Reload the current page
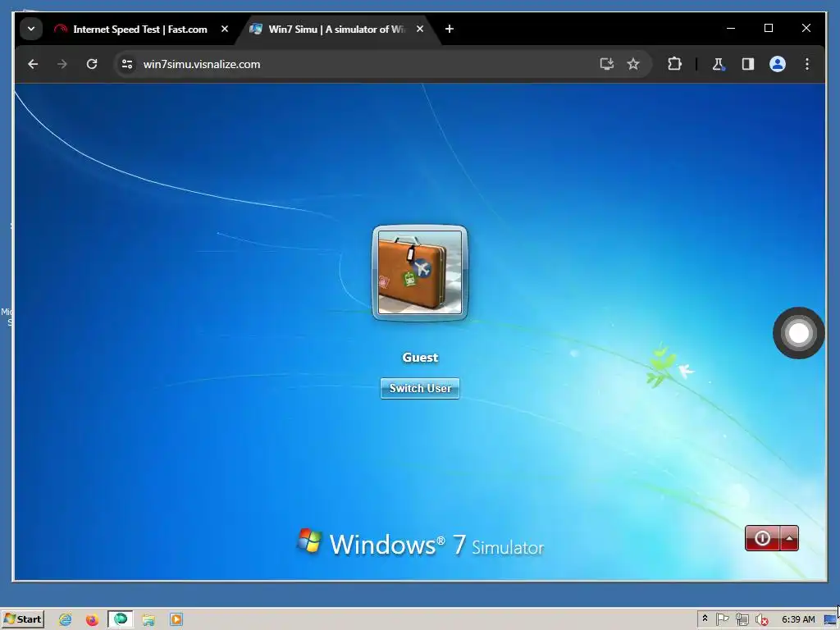Screen dimensions: 840x630 92,64
